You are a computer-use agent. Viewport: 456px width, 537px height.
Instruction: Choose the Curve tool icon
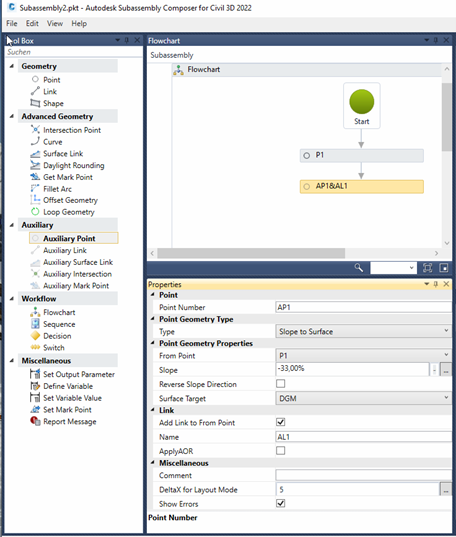35,141
